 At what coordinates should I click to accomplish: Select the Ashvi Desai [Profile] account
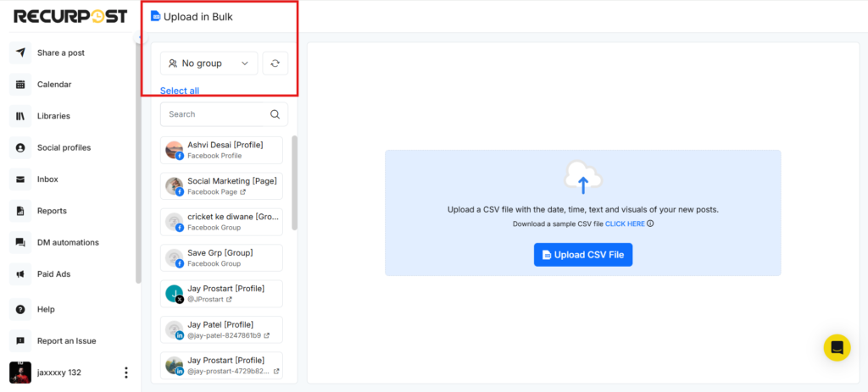pyautogui.click(x=221, y=151)
